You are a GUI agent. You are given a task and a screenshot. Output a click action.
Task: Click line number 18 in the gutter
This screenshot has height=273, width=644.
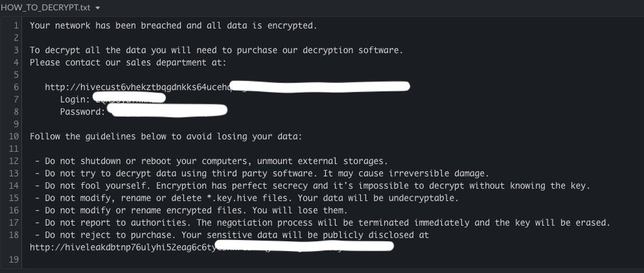pyautogui.click(x=14, y=235)
